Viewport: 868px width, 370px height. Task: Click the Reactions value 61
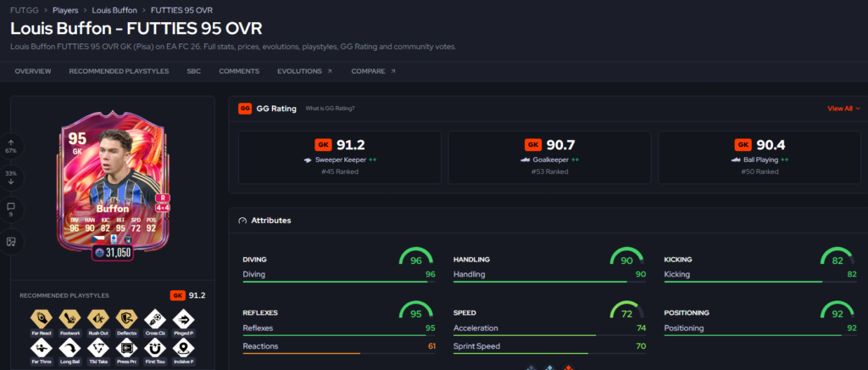pos(431,346)
